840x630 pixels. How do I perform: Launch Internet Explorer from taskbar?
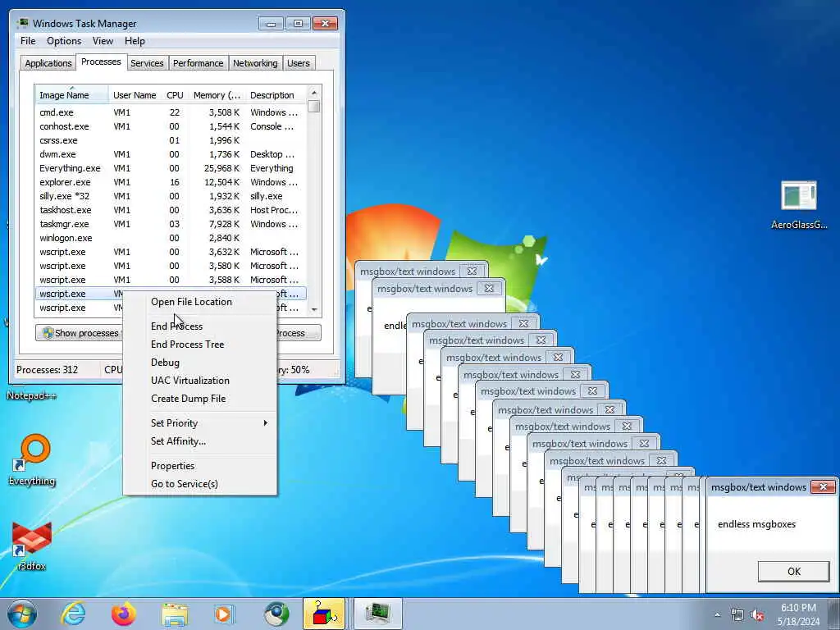pos(73,614)
